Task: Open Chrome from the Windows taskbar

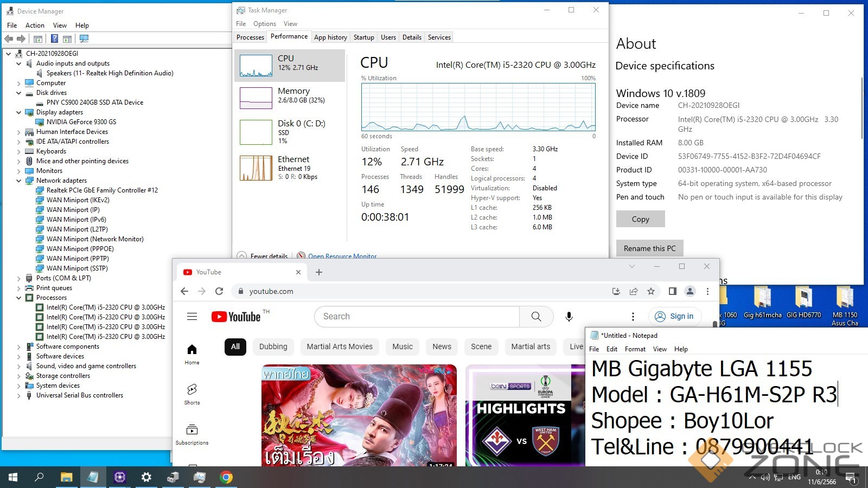Action: (226, 477)
